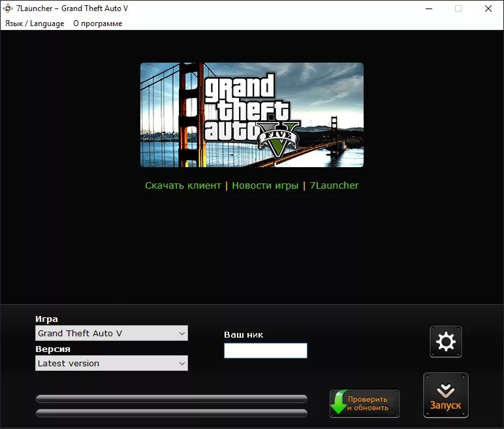Click the upper progress bar
Image resolution: width=504 pixels, height=429 pixels.
click(x=172, y=399)
